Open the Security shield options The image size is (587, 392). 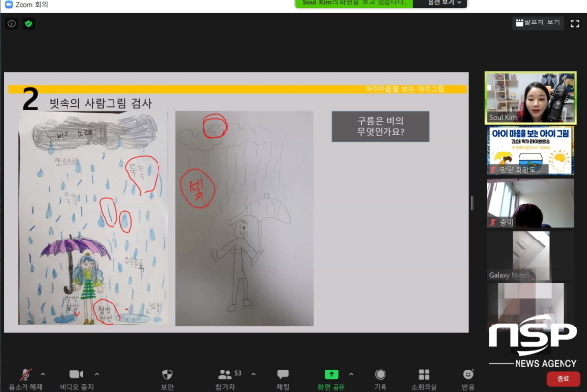[x=166, y=376]
